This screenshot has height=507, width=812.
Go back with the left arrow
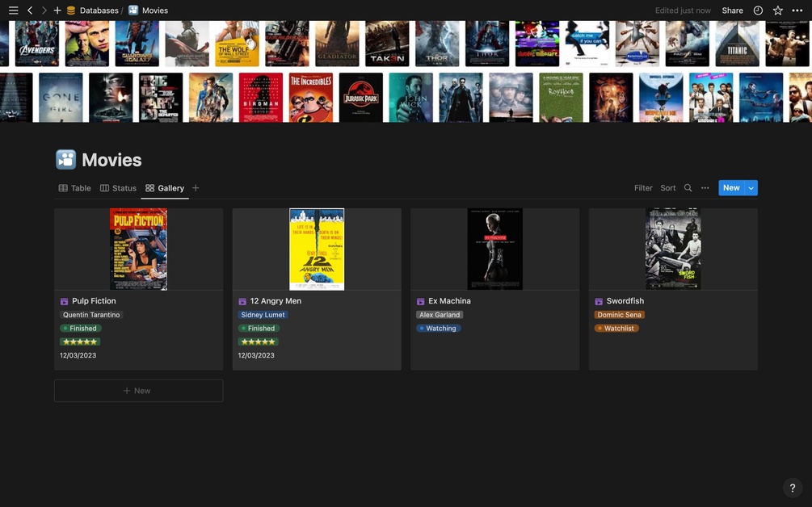coord(30,10)
